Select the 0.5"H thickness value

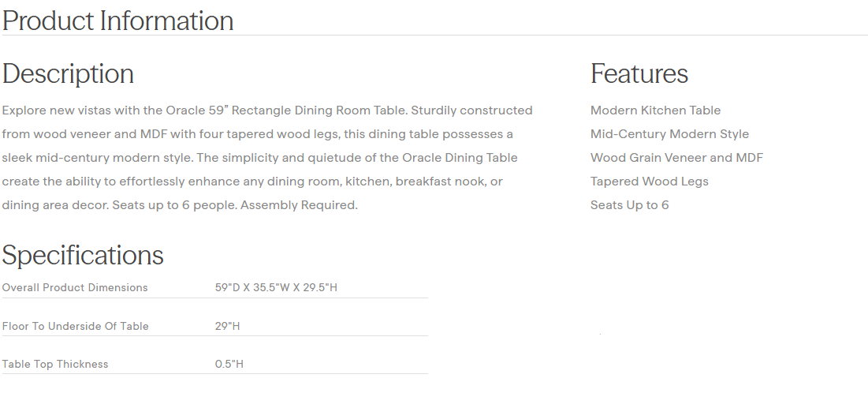point(229,365)
